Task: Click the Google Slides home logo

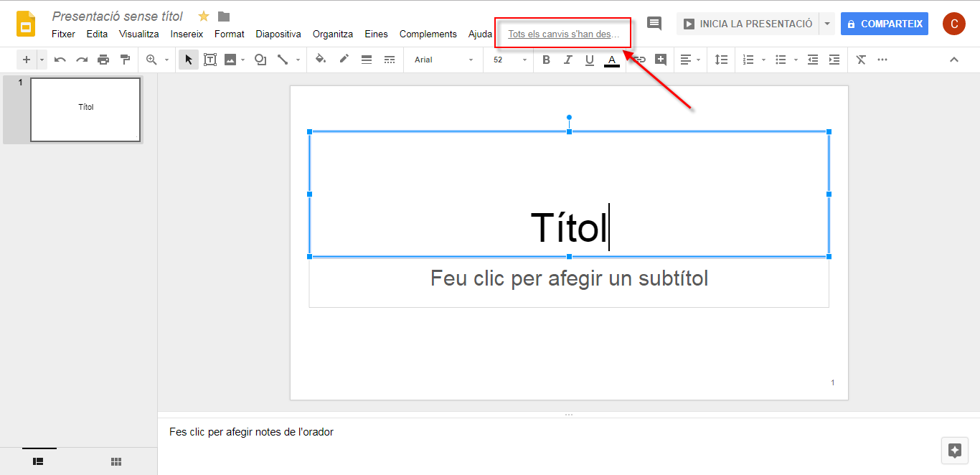Action: point(27,24)
